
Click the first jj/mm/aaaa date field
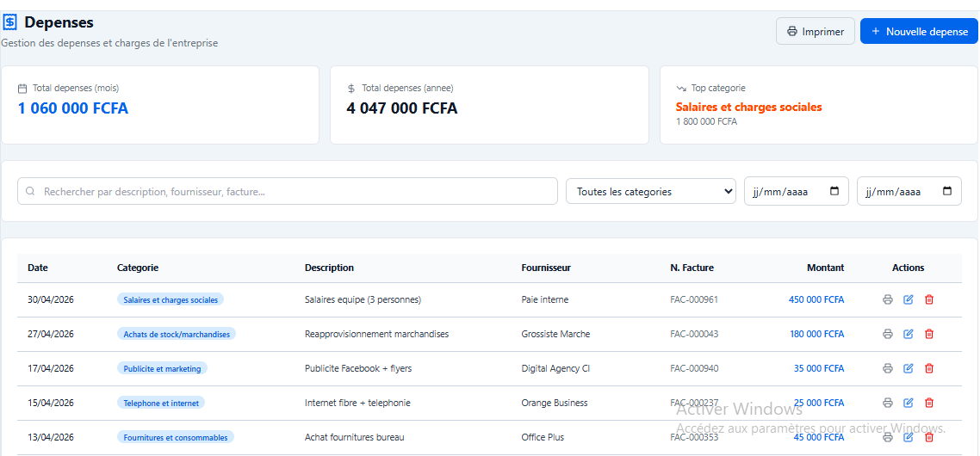797,191
